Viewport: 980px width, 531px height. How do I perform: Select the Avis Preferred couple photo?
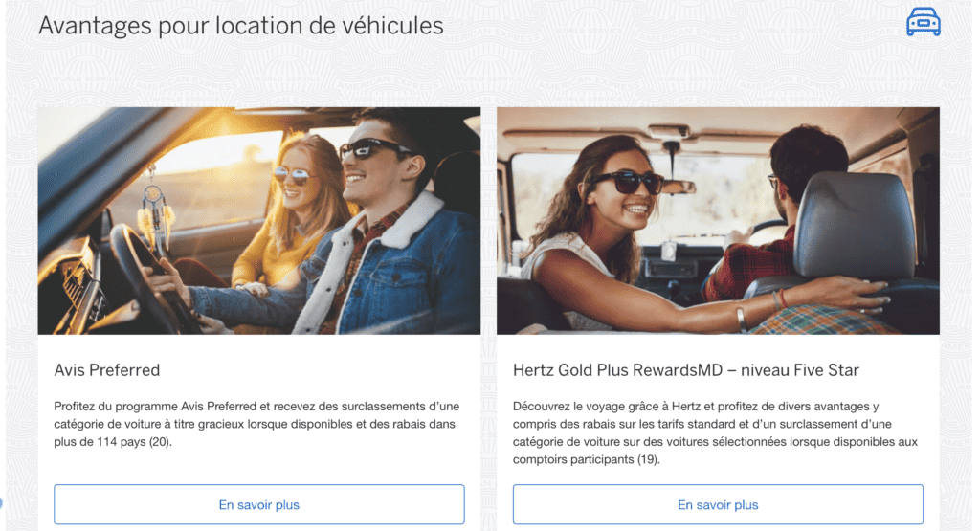(x=258, y=220)
